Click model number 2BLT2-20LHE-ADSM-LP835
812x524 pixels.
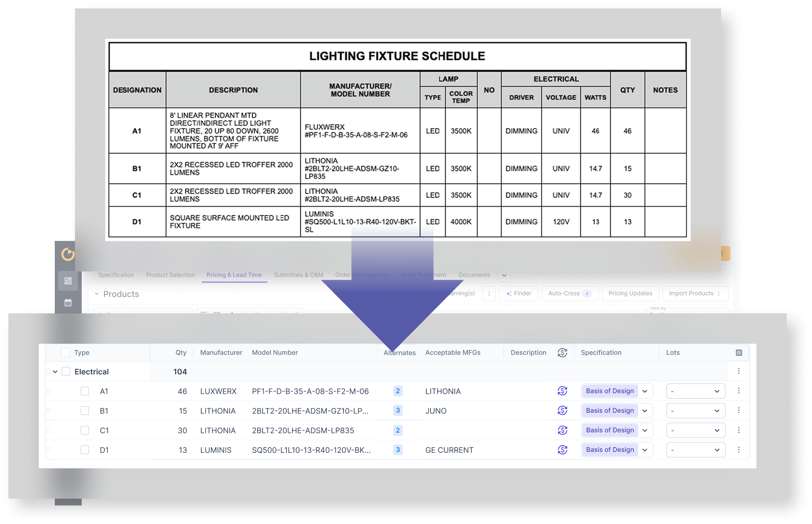[303, 430]
